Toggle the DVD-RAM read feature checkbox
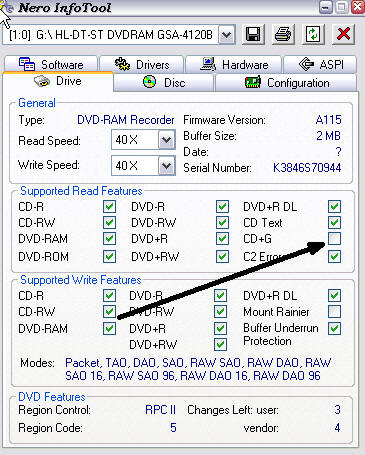 coord(109,239)
